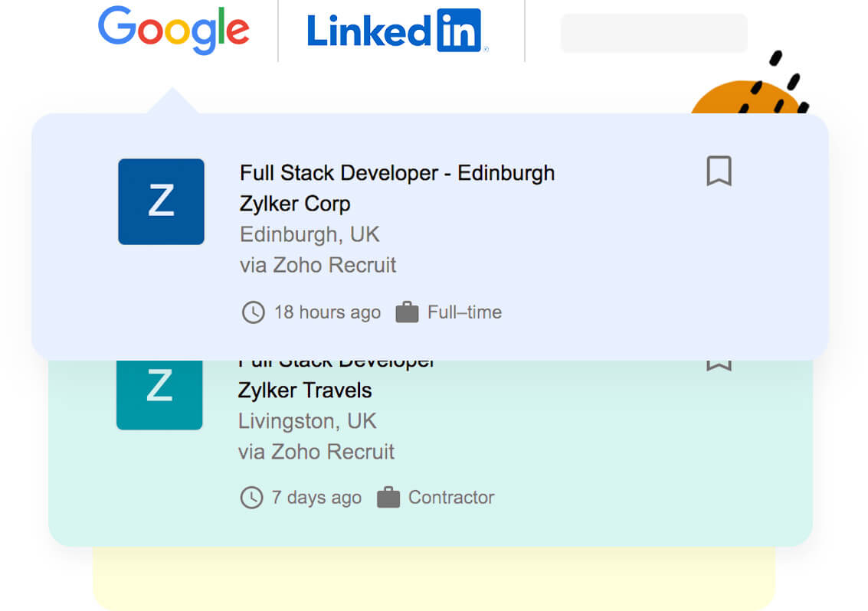
Task: Click via Zoho Recruit in Zylker Travels card
Action: point(316,452)
